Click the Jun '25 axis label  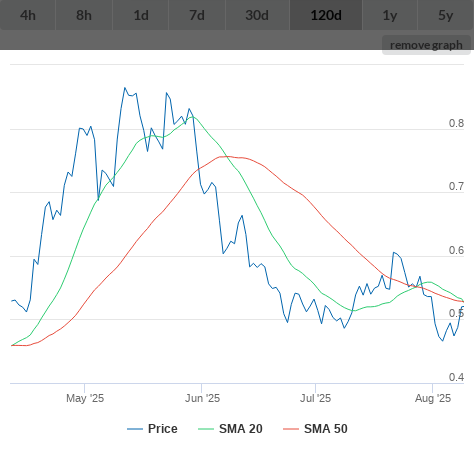point(202,398)
